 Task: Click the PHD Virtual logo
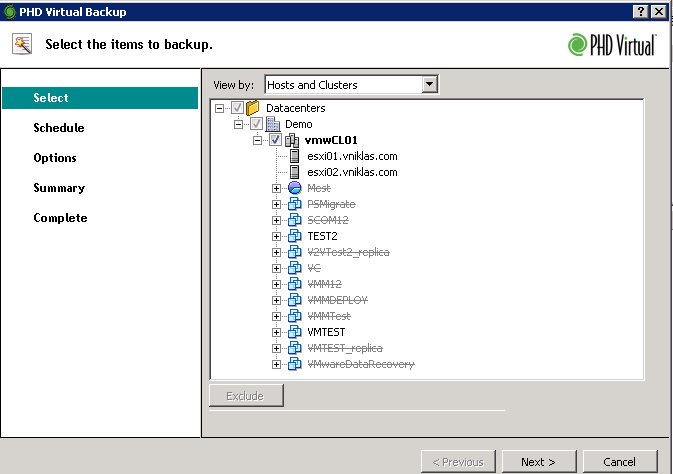click(x=612, y=45)
